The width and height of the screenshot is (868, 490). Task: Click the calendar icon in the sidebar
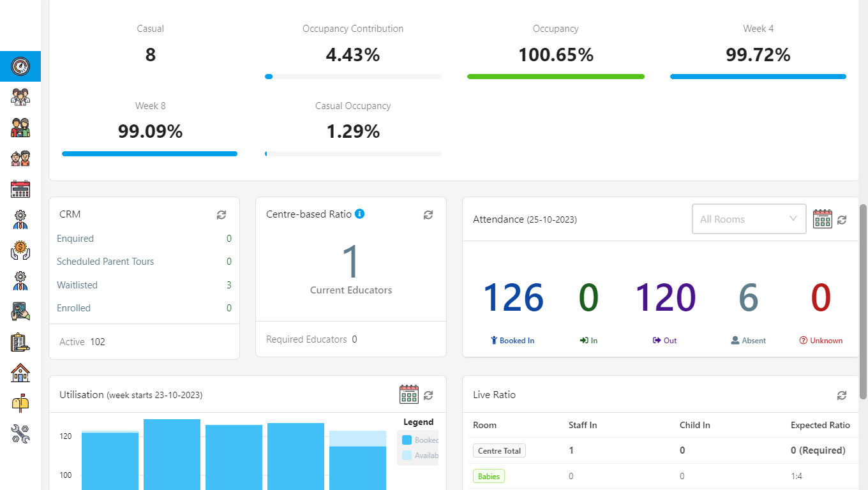pyautogui.click(x=20, y=189)
